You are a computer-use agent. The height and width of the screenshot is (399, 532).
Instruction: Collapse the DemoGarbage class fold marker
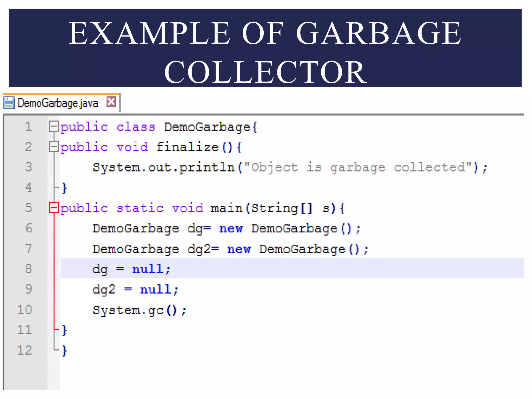54,127
